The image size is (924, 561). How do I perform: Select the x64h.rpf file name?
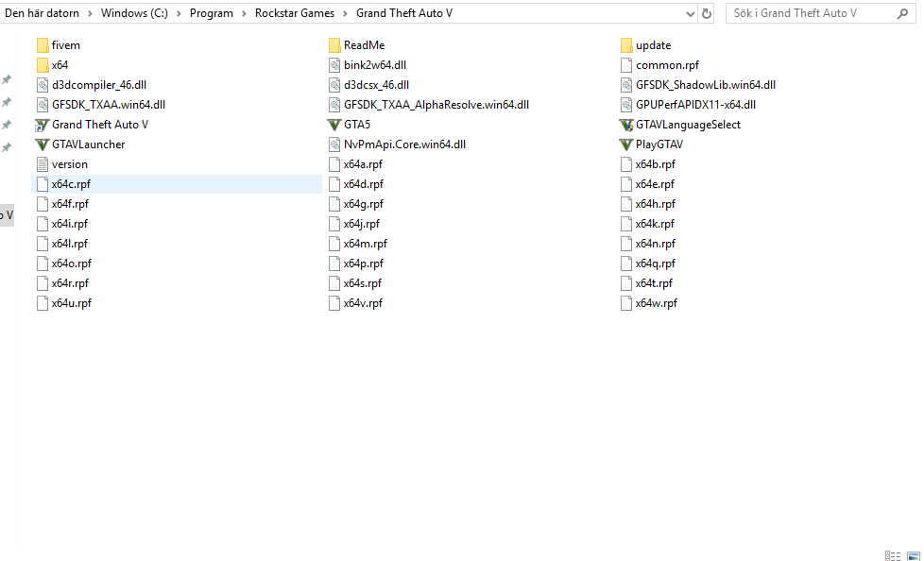coord(656,204)
